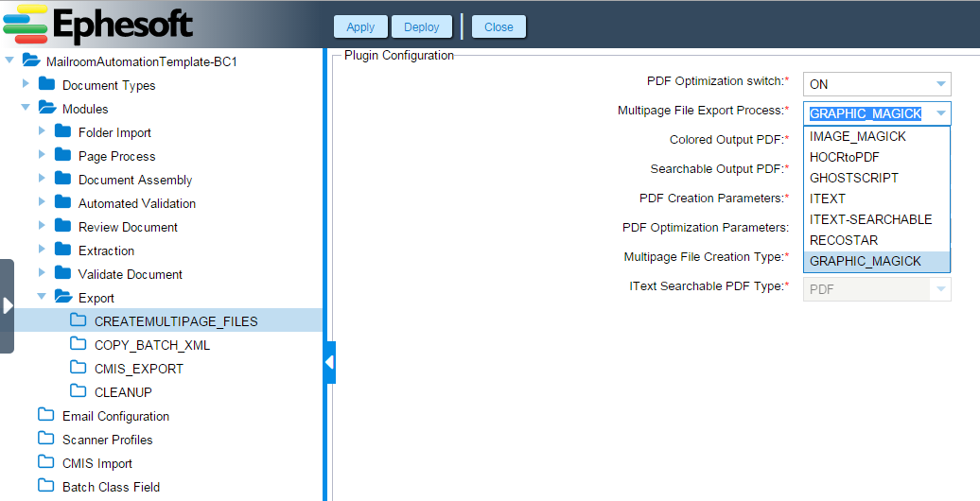Expand the Document Assembly module
The image size is (980, 501).
pos(42,179)
